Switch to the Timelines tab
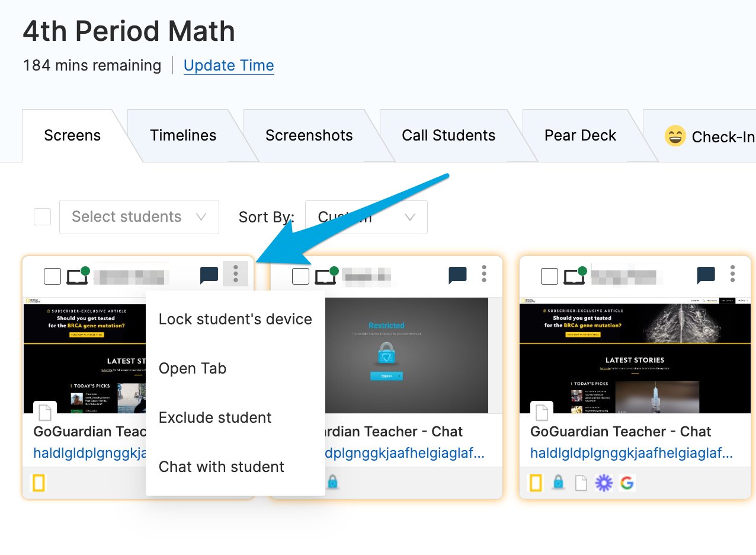This screenshot has width=756, height=555. pyautogui.click(x=183, y=135)
